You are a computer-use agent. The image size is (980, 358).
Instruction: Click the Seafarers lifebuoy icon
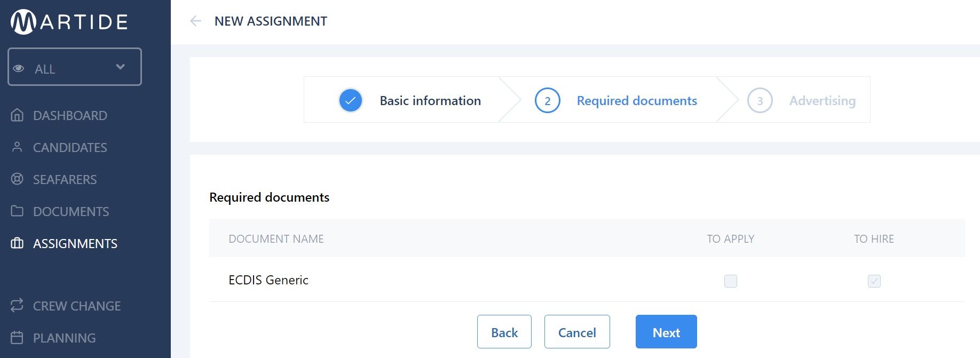tap(17, 179)
